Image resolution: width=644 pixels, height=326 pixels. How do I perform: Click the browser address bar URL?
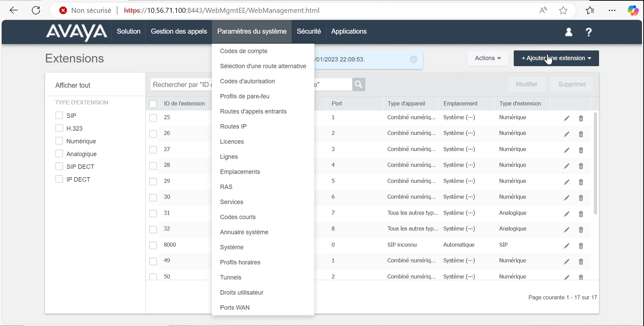pyautogui.click(x=222, y=10)
